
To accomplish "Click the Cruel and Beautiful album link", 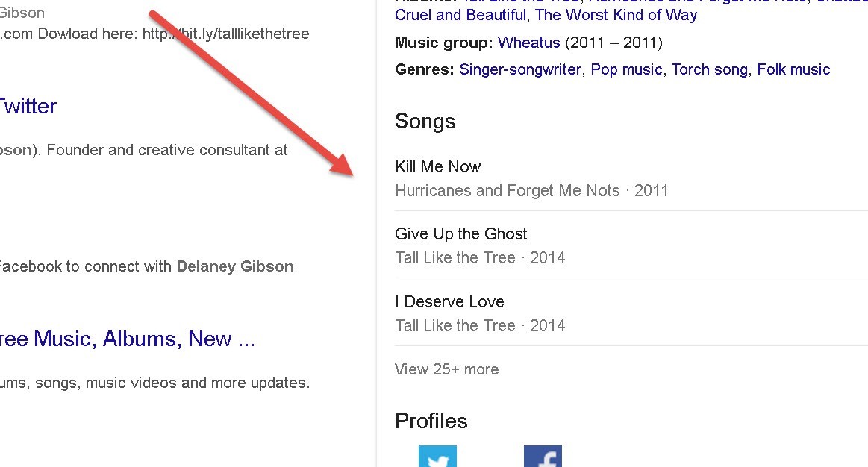I will [x=459, y=15].
